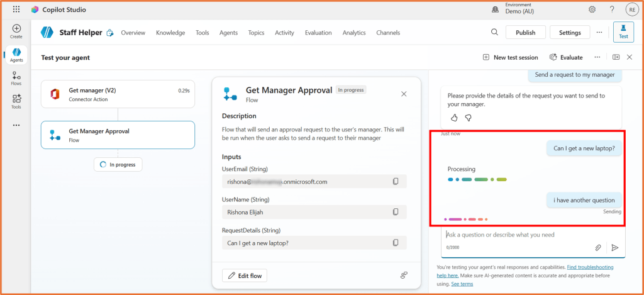
Task: Select the Get manager (V2) connector card
Action: click(118, 94)
